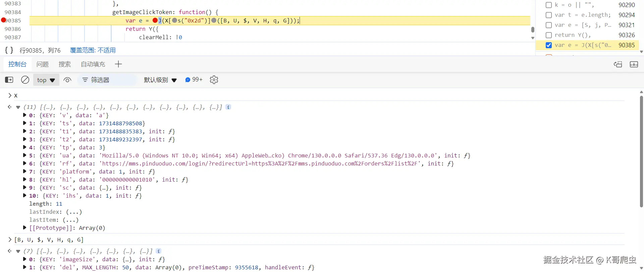Collapse the (7) array result

18,251
